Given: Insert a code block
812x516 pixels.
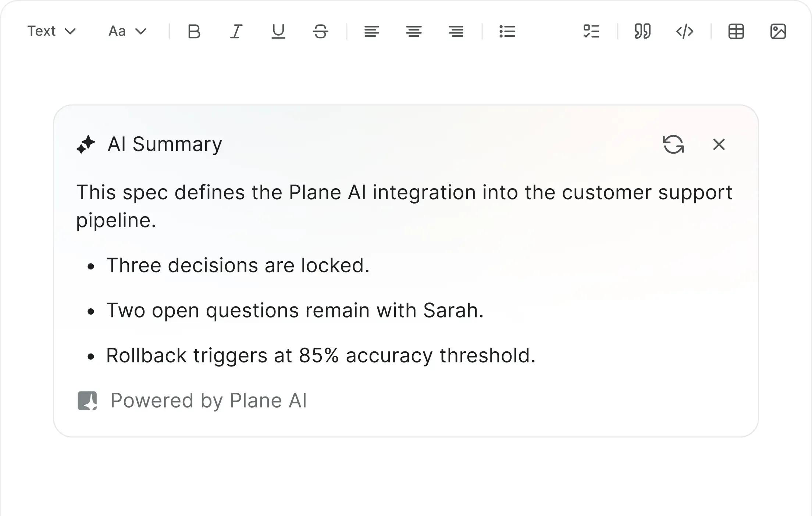Looking at the screenshot, I should tap(684, 32).
